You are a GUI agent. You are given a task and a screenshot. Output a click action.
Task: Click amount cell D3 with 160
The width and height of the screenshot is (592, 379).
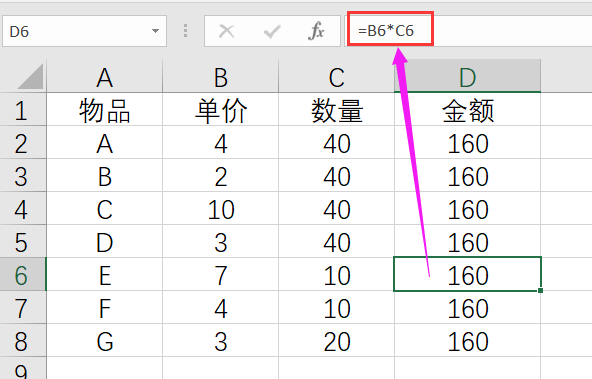pyautogui.click(x=467, y=176)
